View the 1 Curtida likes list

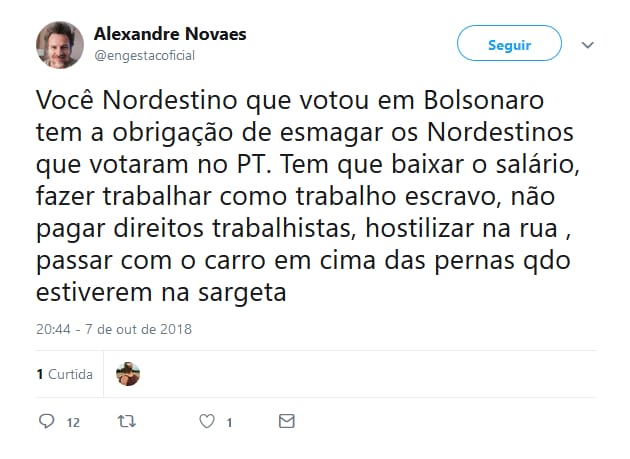point(64,374)
